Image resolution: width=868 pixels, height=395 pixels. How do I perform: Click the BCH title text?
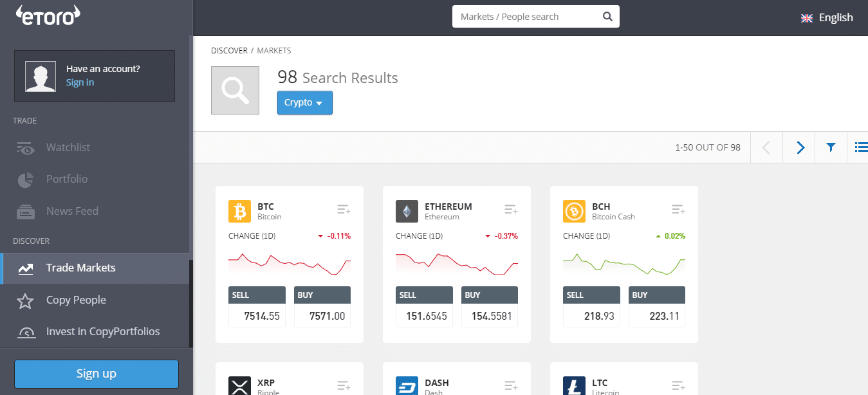[601, 207]
